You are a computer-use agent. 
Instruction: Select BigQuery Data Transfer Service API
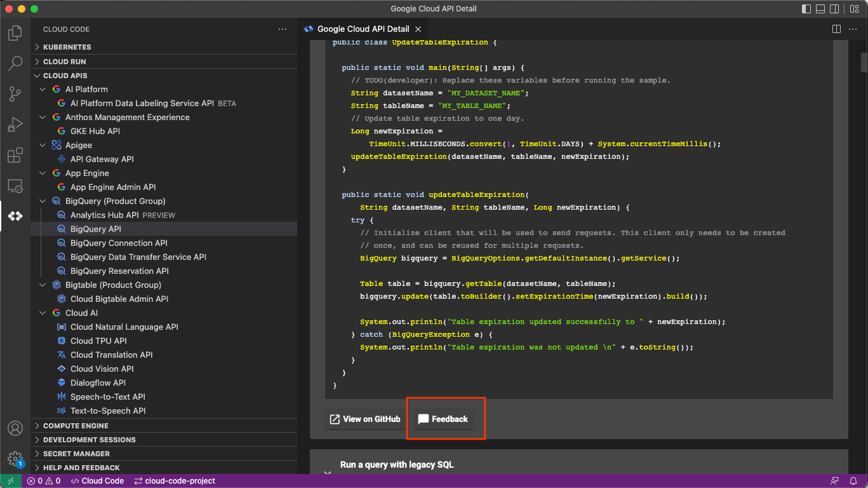(x=164, y=257)
